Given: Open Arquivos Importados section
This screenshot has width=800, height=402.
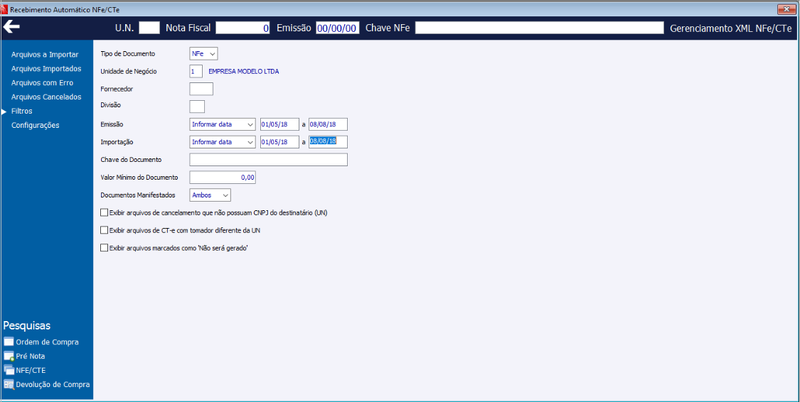Looking at the screenshot, I should [46, 68].
